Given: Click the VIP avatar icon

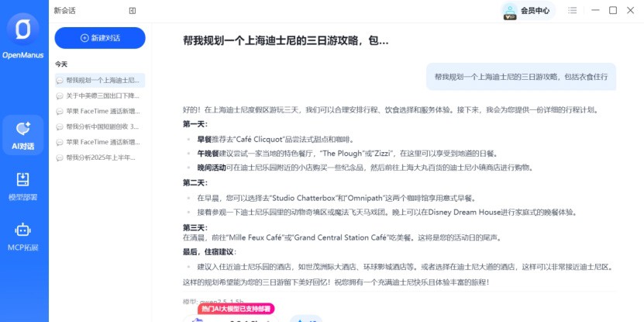Looking at the screenshot, I should coord(510,11).
